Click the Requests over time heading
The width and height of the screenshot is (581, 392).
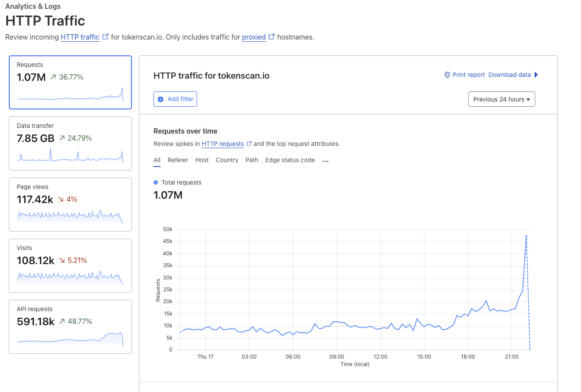coord(185,131)
